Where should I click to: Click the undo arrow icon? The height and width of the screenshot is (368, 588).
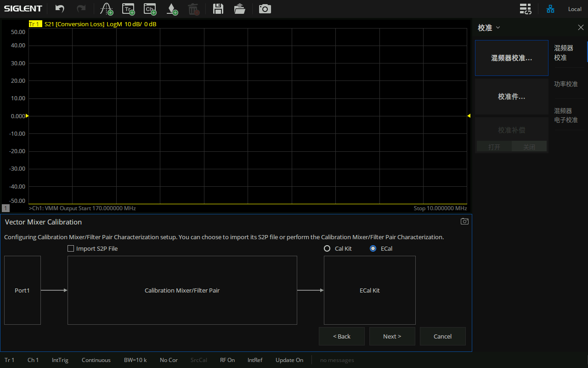coord(60,9)
